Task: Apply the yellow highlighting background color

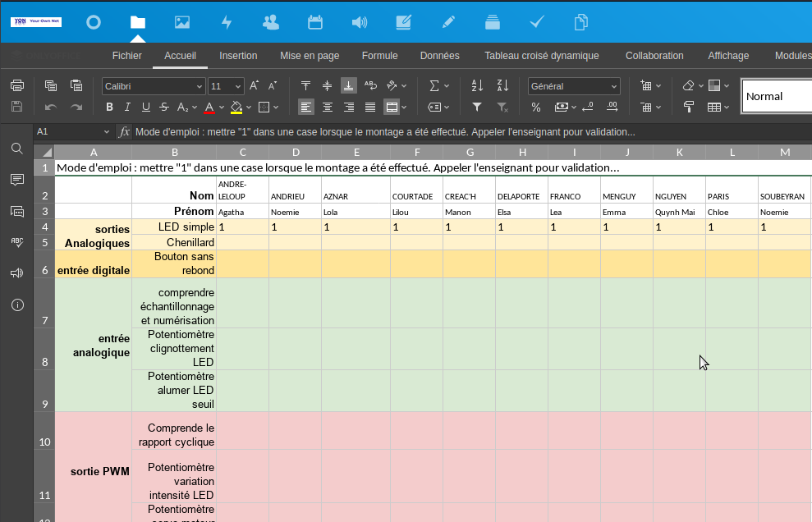Action: coord(236,107)
